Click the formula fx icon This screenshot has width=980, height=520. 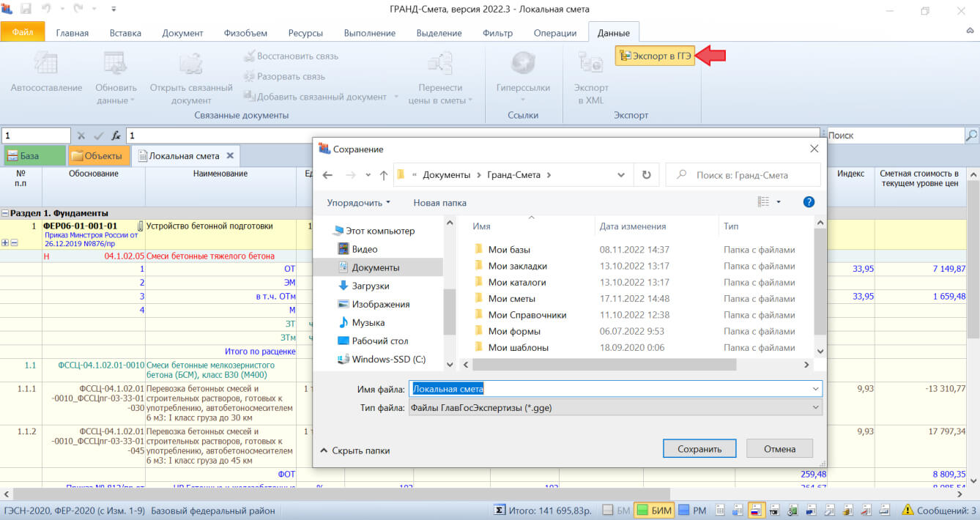(116, 135)
